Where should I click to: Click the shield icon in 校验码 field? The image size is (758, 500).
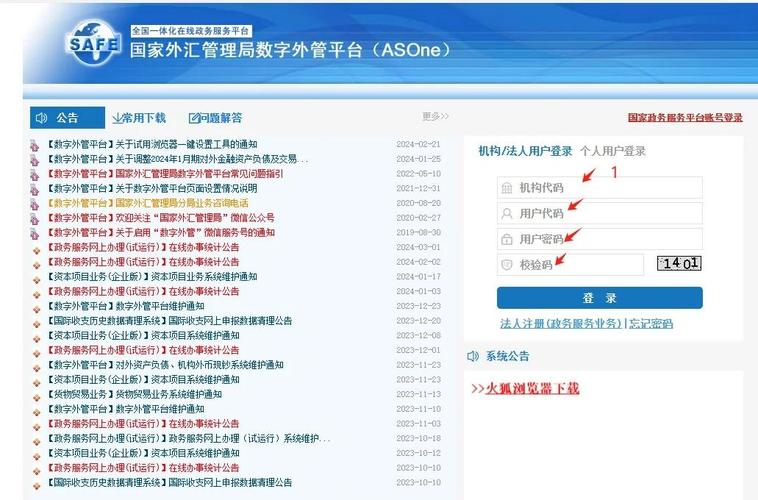point(507,265)
